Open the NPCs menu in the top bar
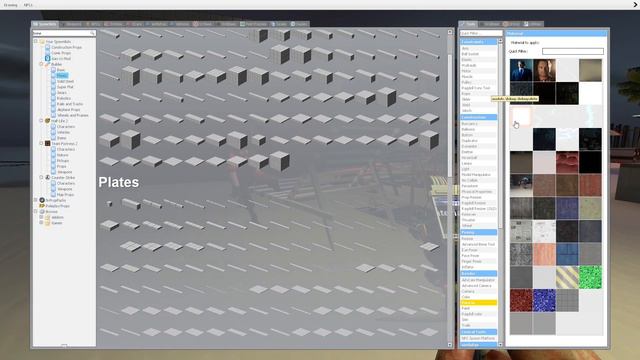This screenshot has height=360, width=640. (x=28, y=5)
